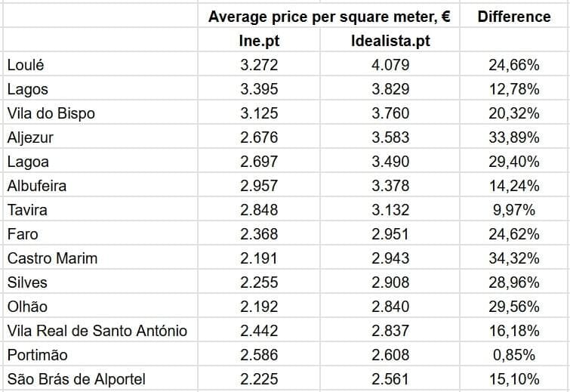Screen dimensions: 570x392
Task: Select Silves Idealista.pt price 2.908
Action: [x=390, y=282]
